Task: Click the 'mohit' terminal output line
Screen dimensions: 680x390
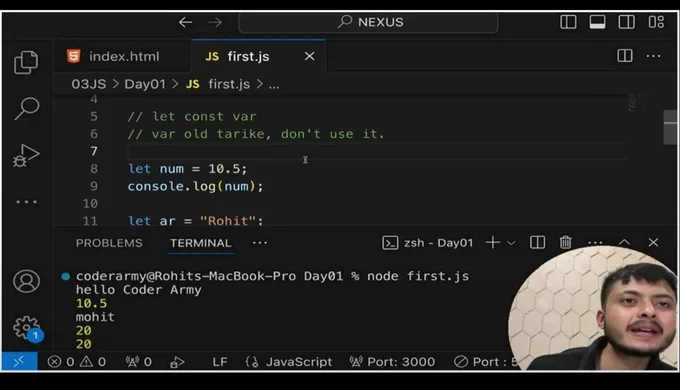Action: pyautogui.click(x=95, y=317)
